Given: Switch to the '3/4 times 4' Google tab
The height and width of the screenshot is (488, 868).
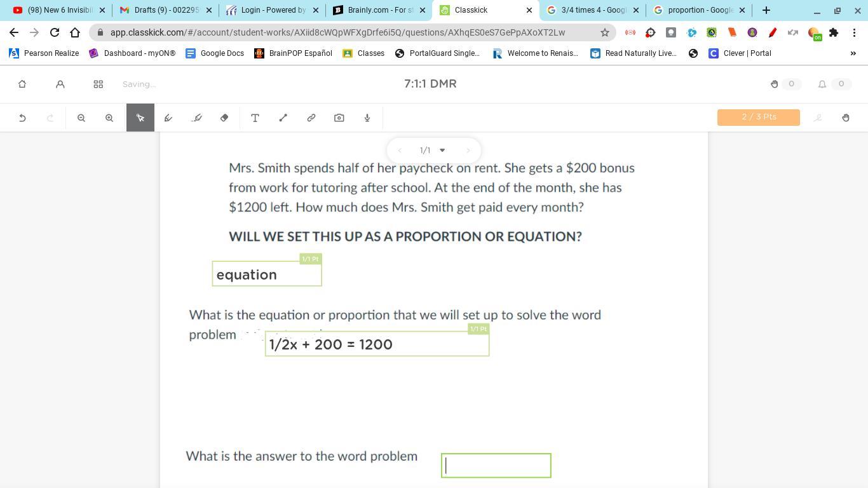Looking at the screenshot, I should click(x=593, y=10).
